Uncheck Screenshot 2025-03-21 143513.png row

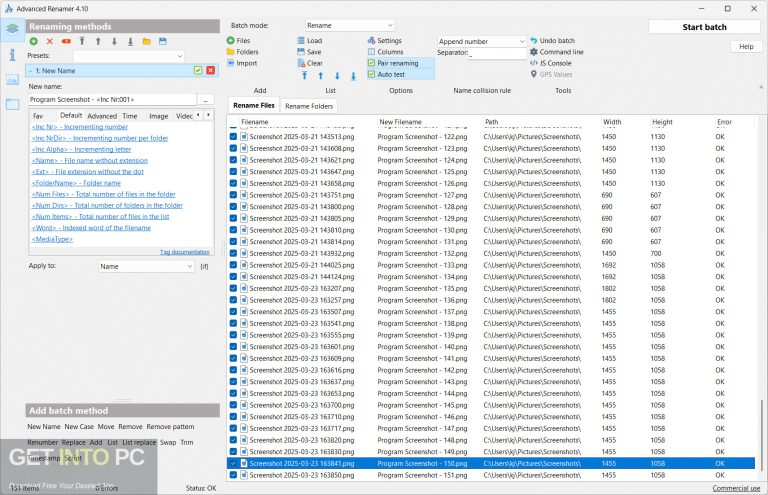coord(233,137)
